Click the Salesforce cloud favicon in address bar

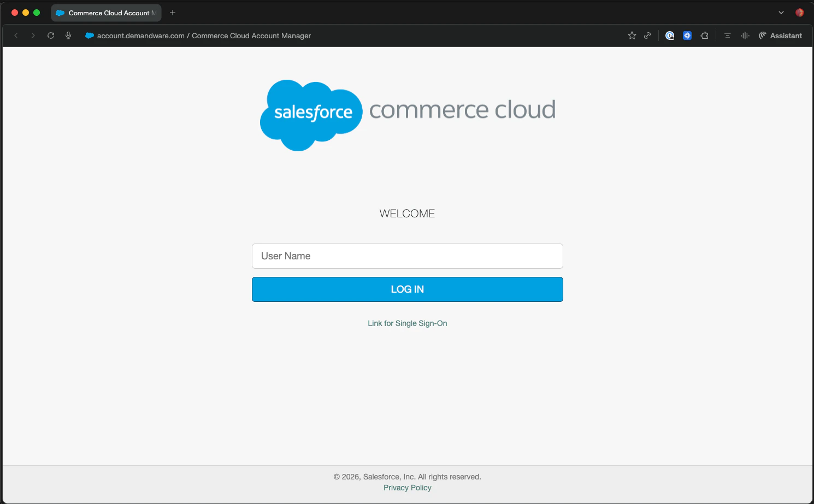click(x=90, y=35)
